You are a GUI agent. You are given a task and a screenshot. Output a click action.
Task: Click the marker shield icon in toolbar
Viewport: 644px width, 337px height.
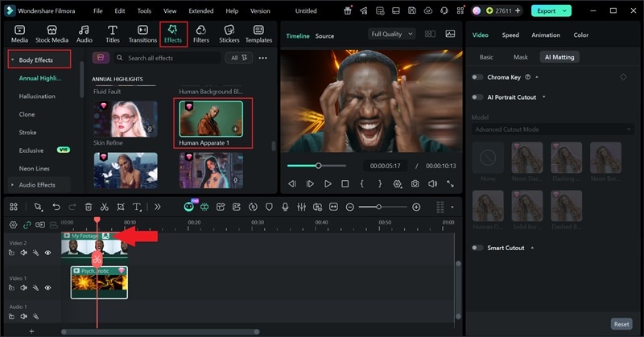point(269,207)
